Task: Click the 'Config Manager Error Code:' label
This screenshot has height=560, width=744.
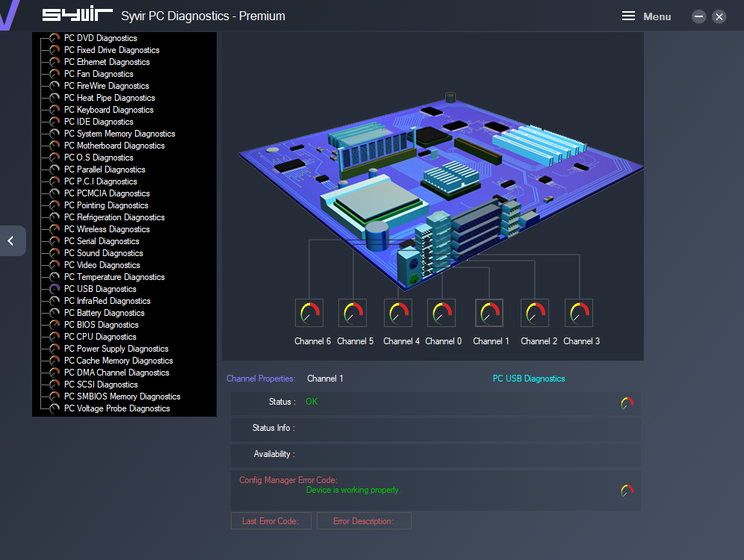Action: point(288,480)
